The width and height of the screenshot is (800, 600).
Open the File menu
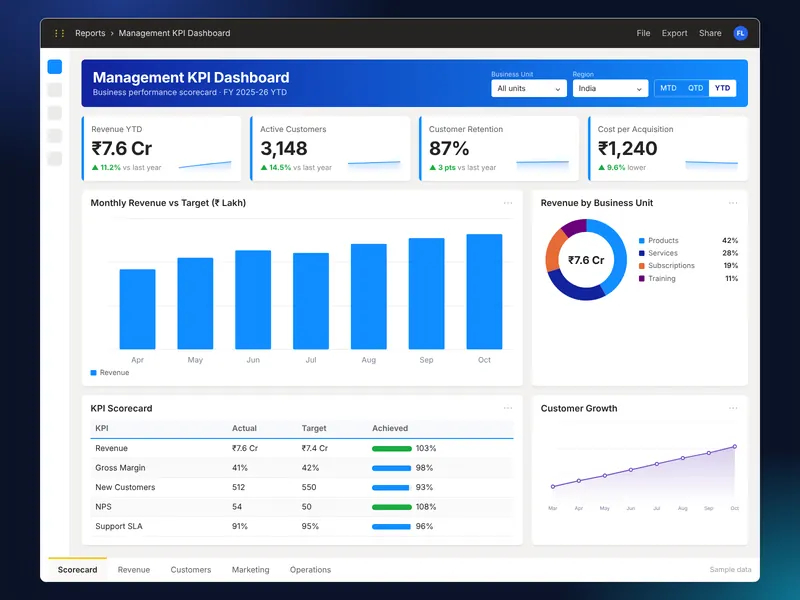pos(643,33)
